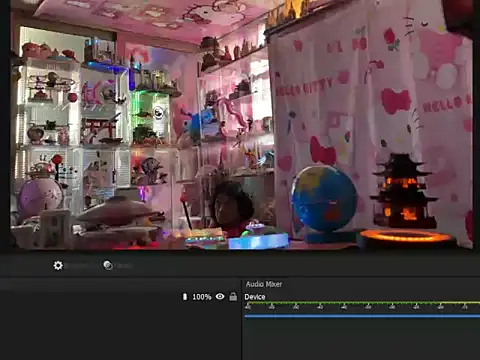Click the battery icon beside 100%
Viewport: 480px width, 360px height.
click(x=185, y=296)
